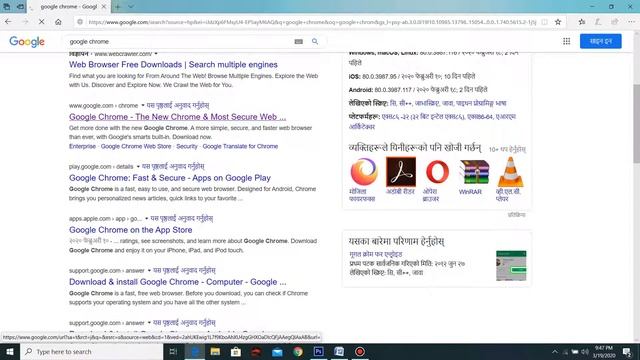Image resolution: width=640 pixels, height=360 pixels.
Task: Click the page vertical scrollbar
Action: pyautogui.click(x=636, y=124)
